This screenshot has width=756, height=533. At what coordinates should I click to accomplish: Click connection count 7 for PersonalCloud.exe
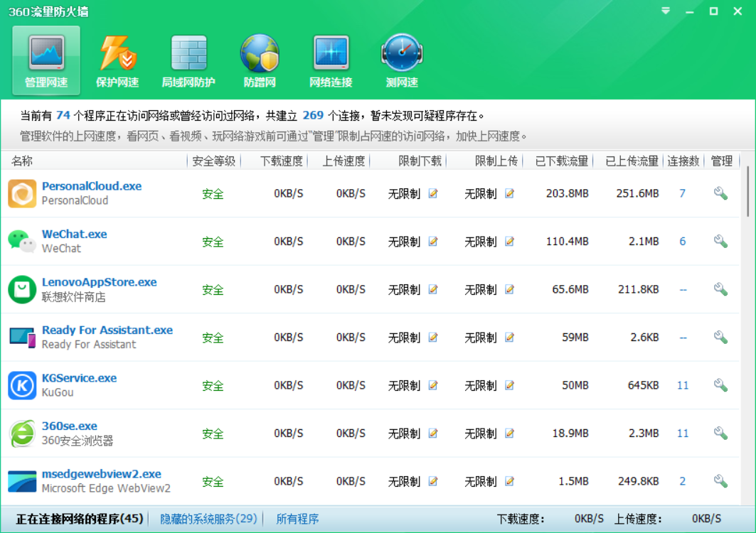[x=682, y=193]
